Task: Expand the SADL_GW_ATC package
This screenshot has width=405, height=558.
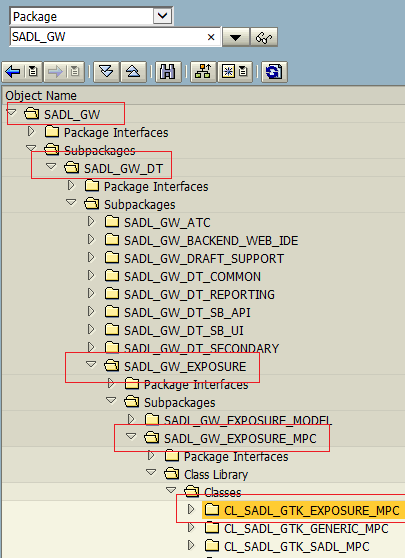Action: click(91, 221)
